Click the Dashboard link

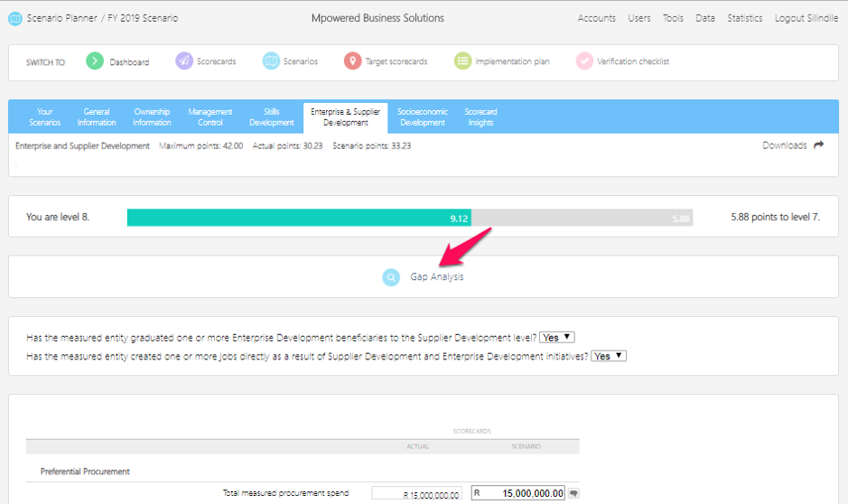coord(129,62)
